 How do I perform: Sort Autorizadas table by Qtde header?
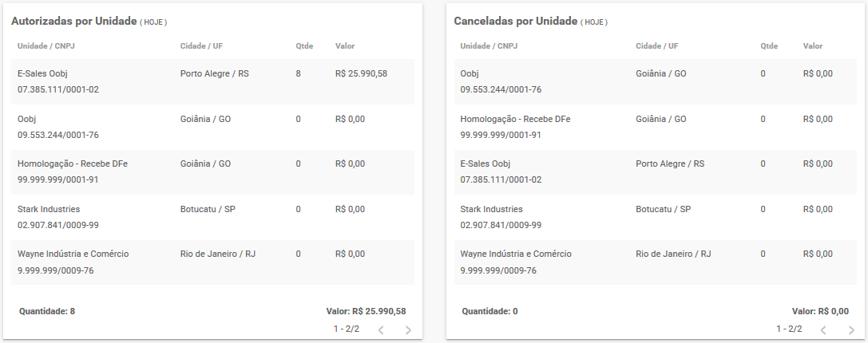pos(304,46)
